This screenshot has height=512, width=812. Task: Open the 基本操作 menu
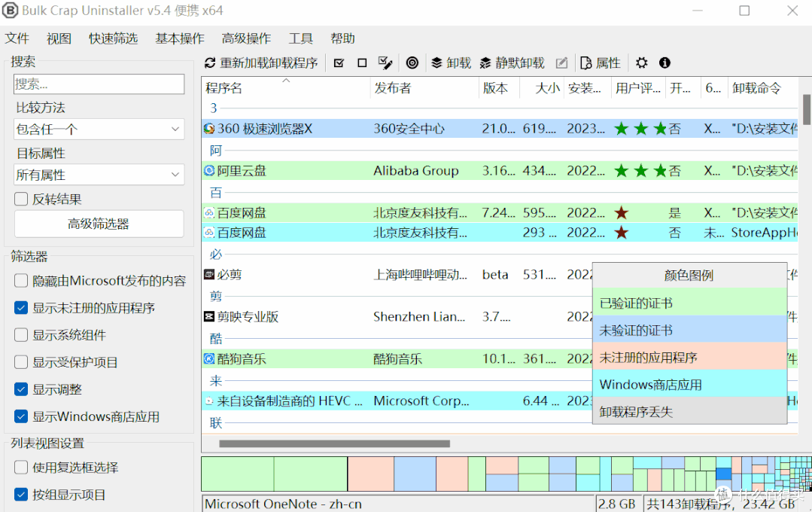(x=180, y=38)
